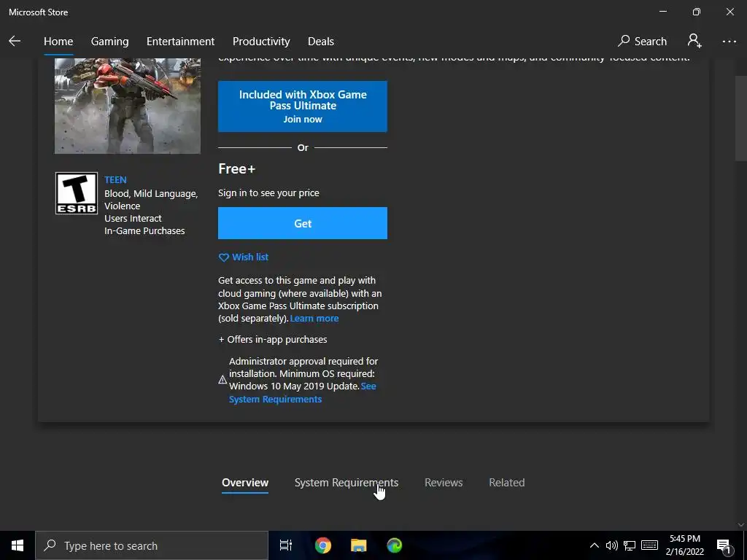Click Included with Xbox Game Pass Ultimate button
This screenshot has height=560, width=747.
pyautogui.click(x=303, y=106)
